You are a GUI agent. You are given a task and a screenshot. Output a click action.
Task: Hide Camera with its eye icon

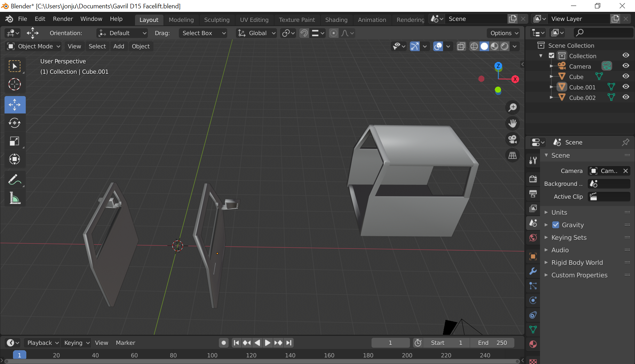point(626,66)
